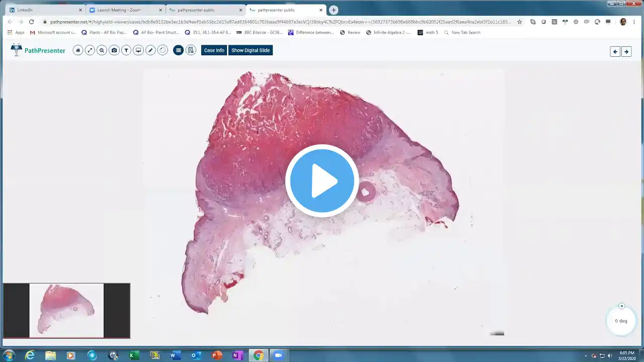644x362 pixels.
Task: Adjust the 0 deg rotation dial
Action: coord(621,320)
